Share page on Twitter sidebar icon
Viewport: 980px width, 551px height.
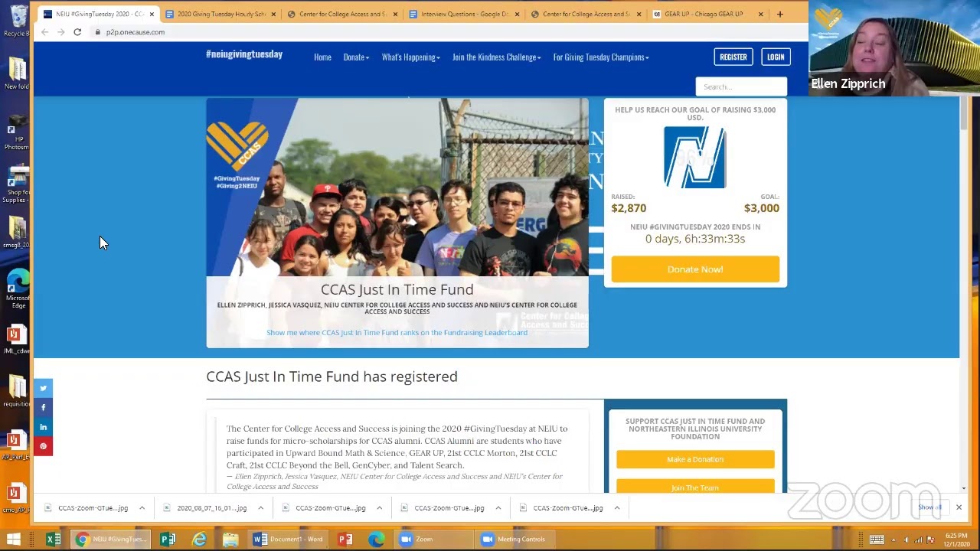point(43,388)
